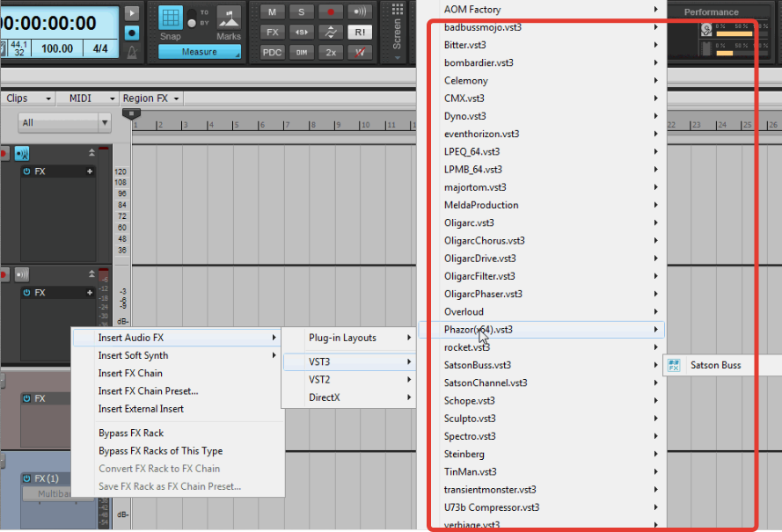782x532 pixels.
Task: Open the Phazor(x64).vst3 entry
Action: click(x=542, y=330)
